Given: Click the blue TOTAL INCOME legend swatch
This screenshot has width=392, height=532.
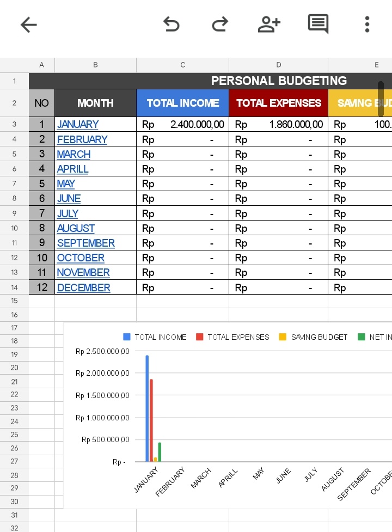Looking at the screenshot, I should click(x=127, y=337).
